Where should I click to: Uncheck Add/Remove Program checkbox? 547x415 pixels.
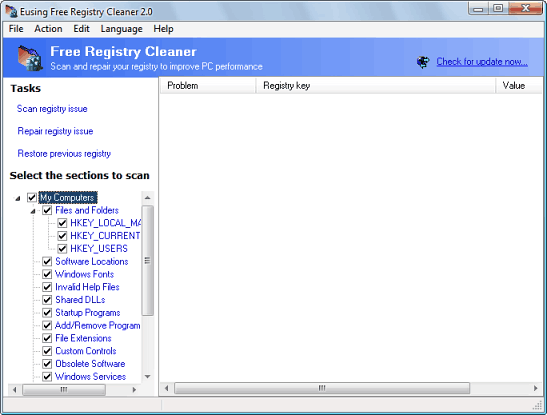47,325
